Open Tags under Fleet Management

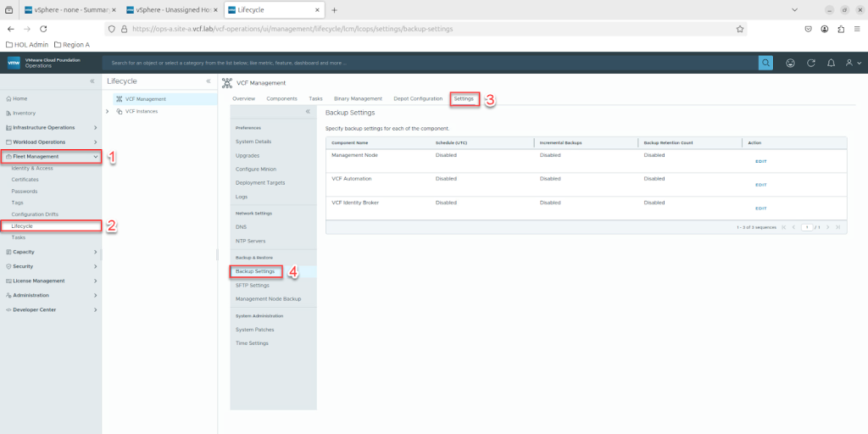point(17,203)
